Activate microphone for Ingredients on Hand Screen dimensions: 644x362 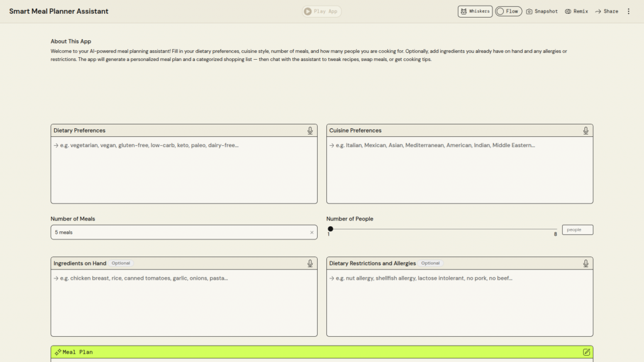[x=310, y=263]
